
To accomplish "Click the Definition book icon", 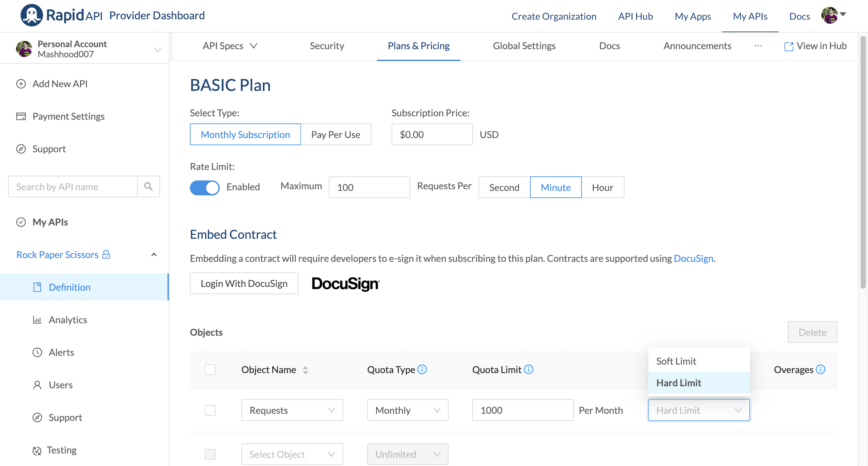I will tap(37, 287).
